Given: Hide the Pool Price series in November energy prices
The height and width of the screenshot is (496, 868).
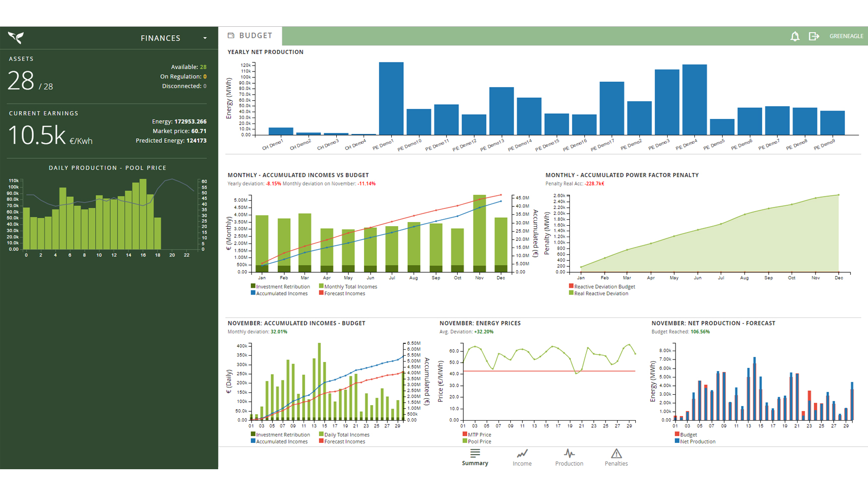Looking at the screenshot, I should 477,441.
